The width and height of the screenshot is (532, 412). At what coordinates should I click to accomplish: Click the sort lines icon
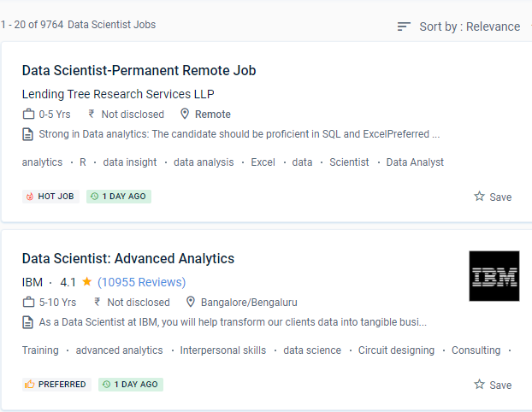tap(405, 26)
